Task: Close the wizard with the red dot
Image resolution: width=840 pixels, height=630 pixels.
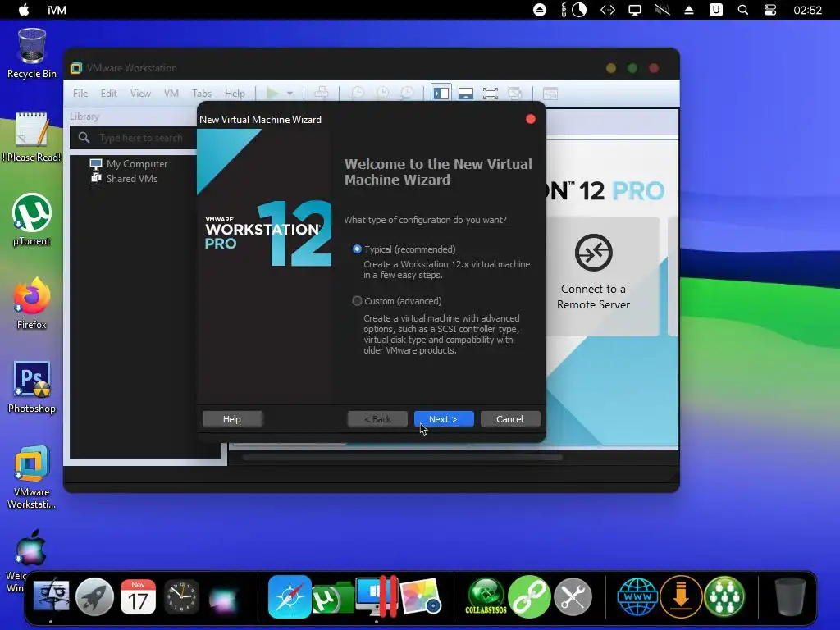Action: pos(531,119)
